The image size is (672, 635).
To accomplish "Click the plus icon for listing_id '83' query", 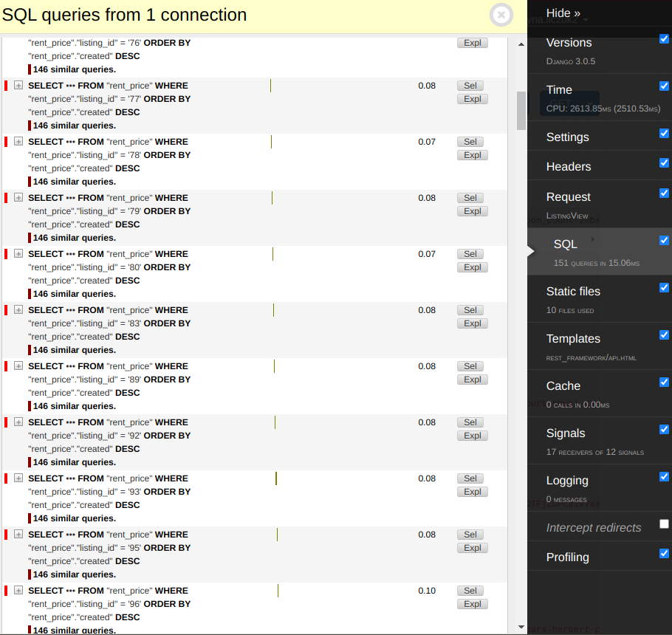I will (x=18, y=310).
